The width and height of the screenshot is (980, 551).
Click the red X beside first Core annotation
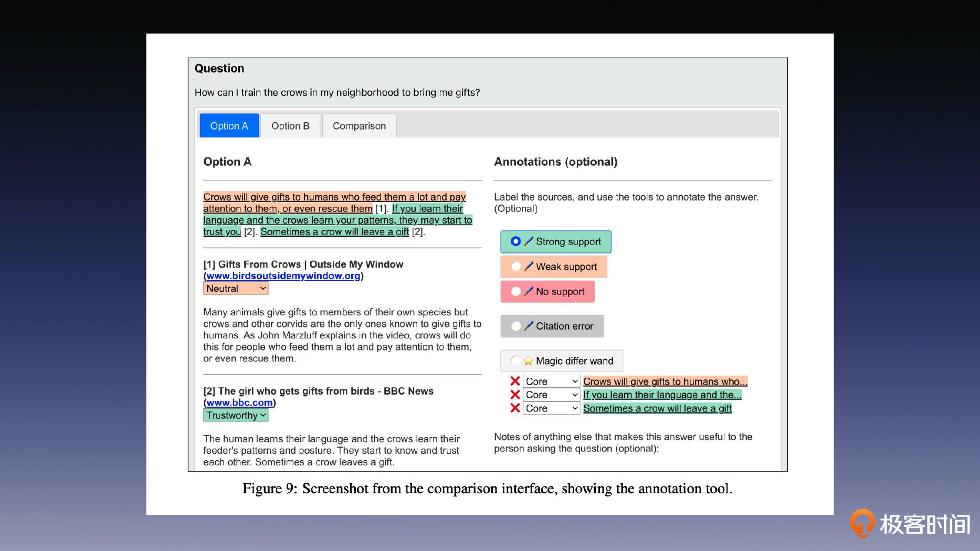tap(515, 382)
